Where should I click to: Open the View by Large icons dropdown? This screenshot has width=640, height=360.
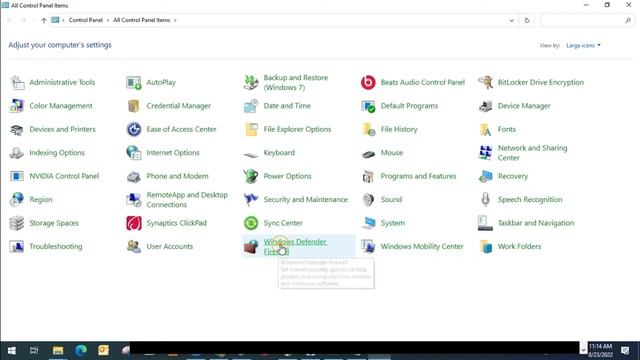[583, 45]
